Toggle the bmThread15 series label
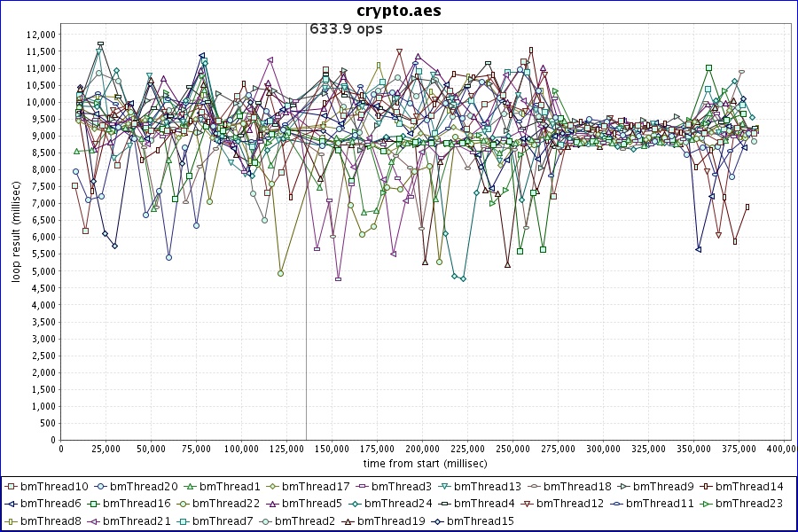This screenshot has width=798, height=532. [x=480, y=521]
